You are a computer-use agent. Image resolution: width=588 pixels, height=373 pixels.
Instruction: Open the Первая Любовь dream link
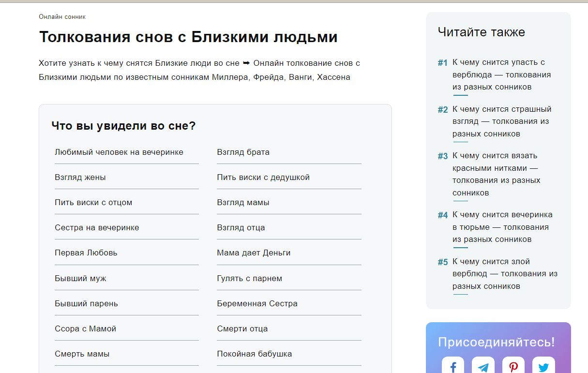[x=86, y=253]
